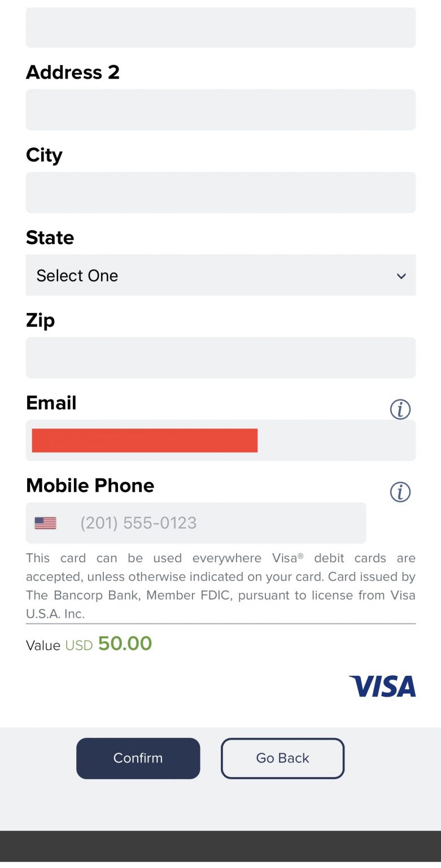Expand the chevron on the State selector
441x868 pixels.
401,276
